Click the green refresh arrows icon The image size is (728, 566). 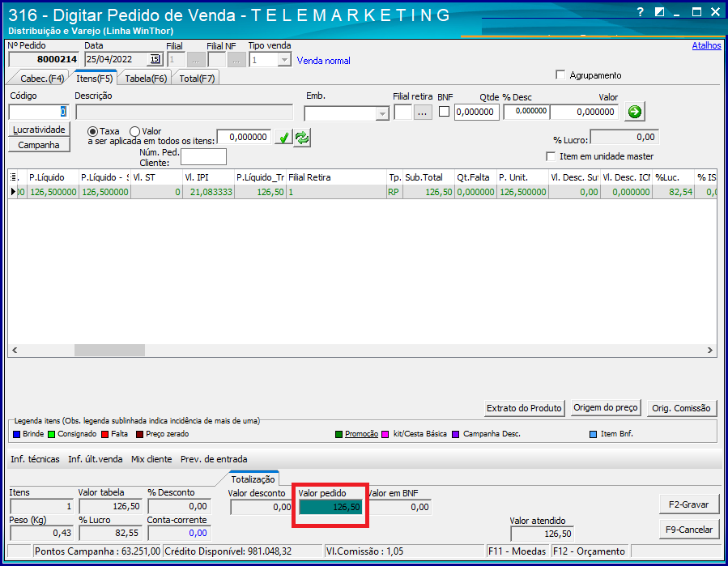(302, 138)
